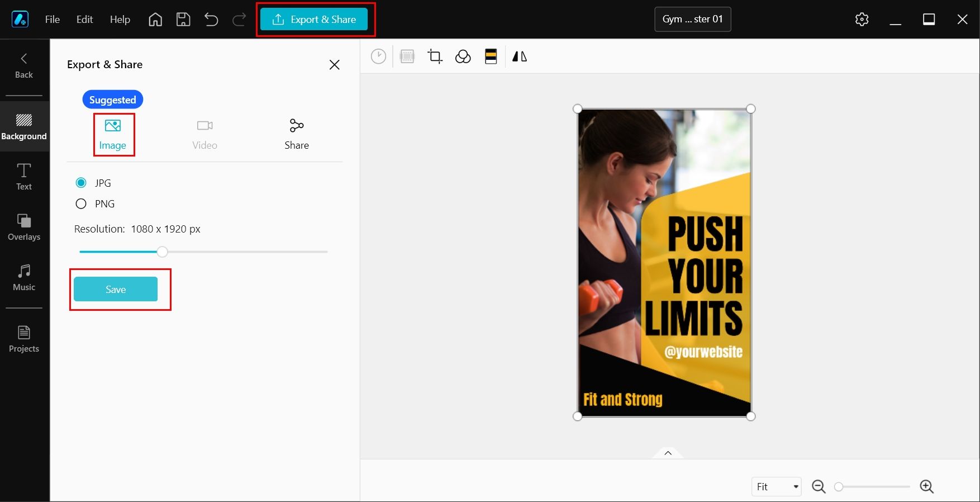Image resolution: width=980 pixels, height=502 pixels.
Task: Zoom out of the canvas
Action: (x=819, y=486)
